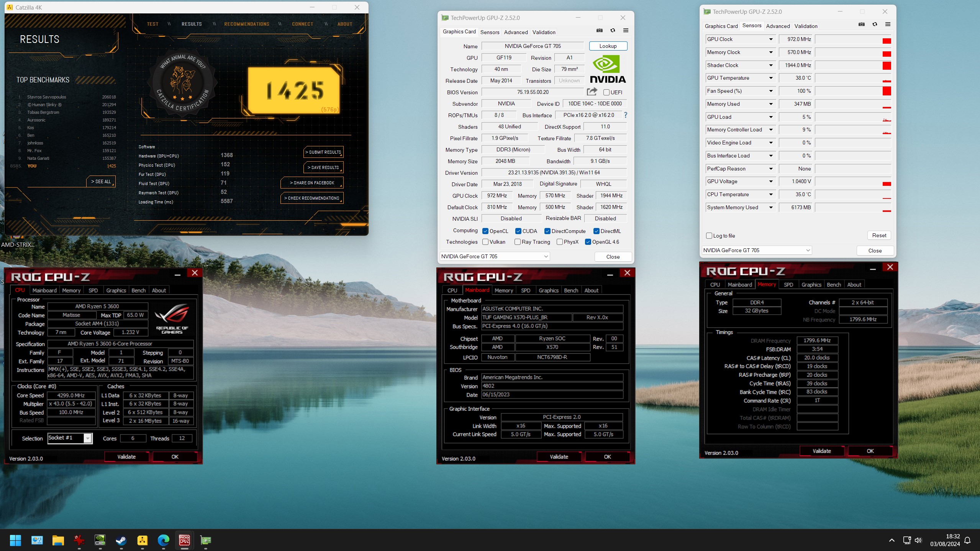Click the BIOS export share icon
Screen dimensions: 980x551
click(x=592, y=92)
